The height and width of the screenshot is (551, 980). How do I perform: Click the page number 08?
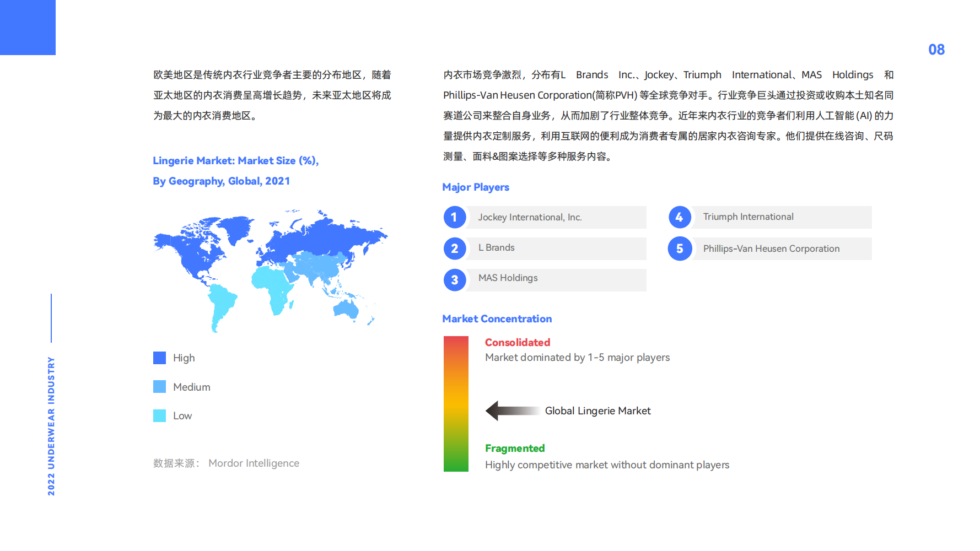pyautogui.click(x=936, y=50)
